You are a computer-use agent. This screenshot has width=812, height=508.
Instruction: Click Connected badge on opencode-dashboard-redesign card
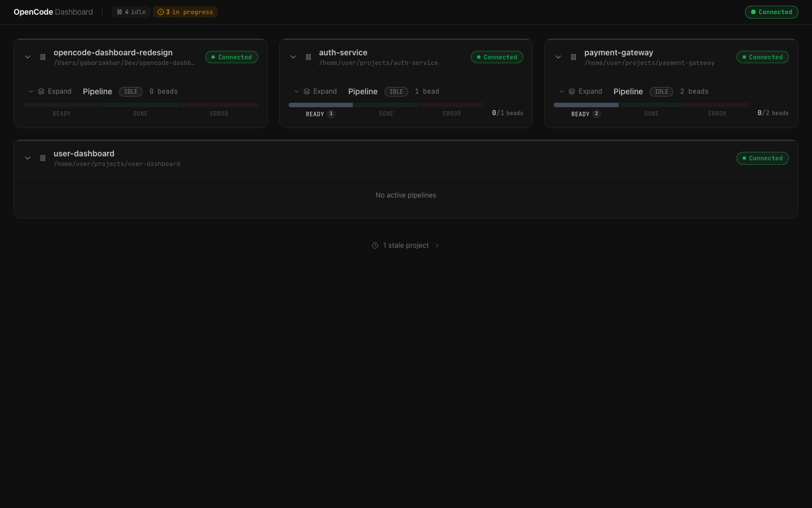point(232,57)
